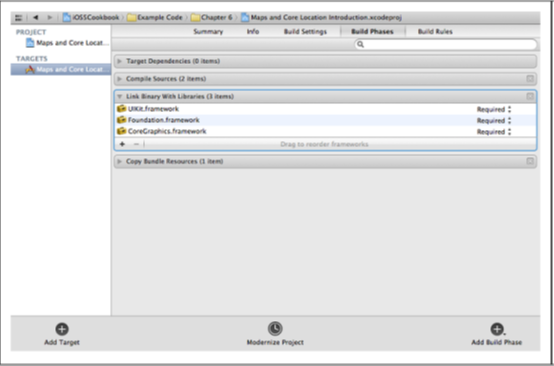Change CoreGraphics.framework Required status
554x366 pixels.
494,132
